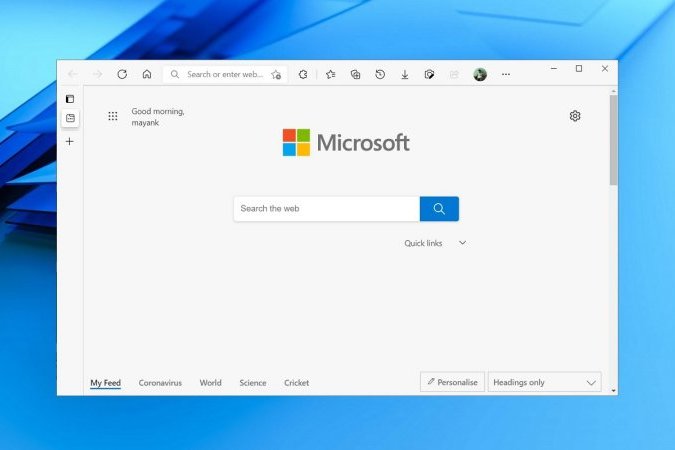675x450 pixels.
Task: Open Settings and more ellipsis menu
Action: tap(506, 74)
